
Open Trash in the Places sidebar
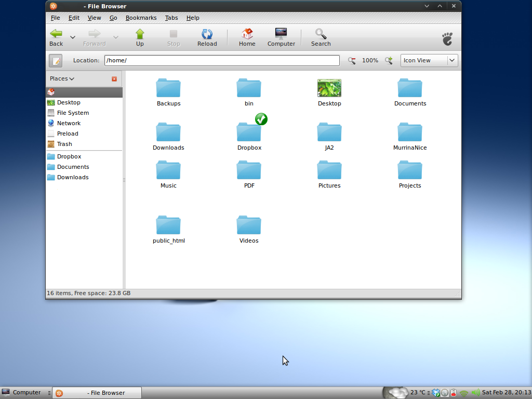coord(84,144)
